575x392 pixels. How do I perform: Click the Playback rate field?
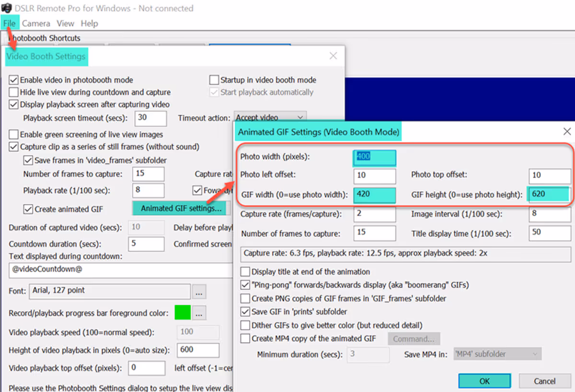[x=149, y=190]
